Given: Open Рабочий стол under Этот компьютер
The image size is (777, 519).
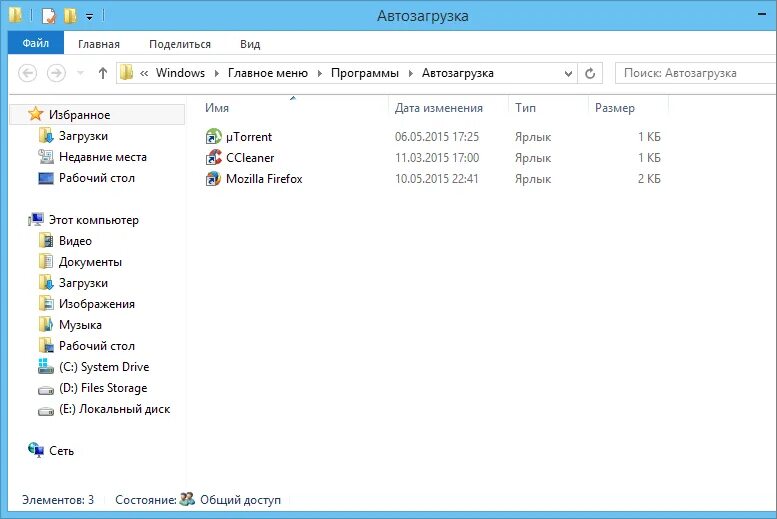Looking at the screenshot, I should [97, 346].
